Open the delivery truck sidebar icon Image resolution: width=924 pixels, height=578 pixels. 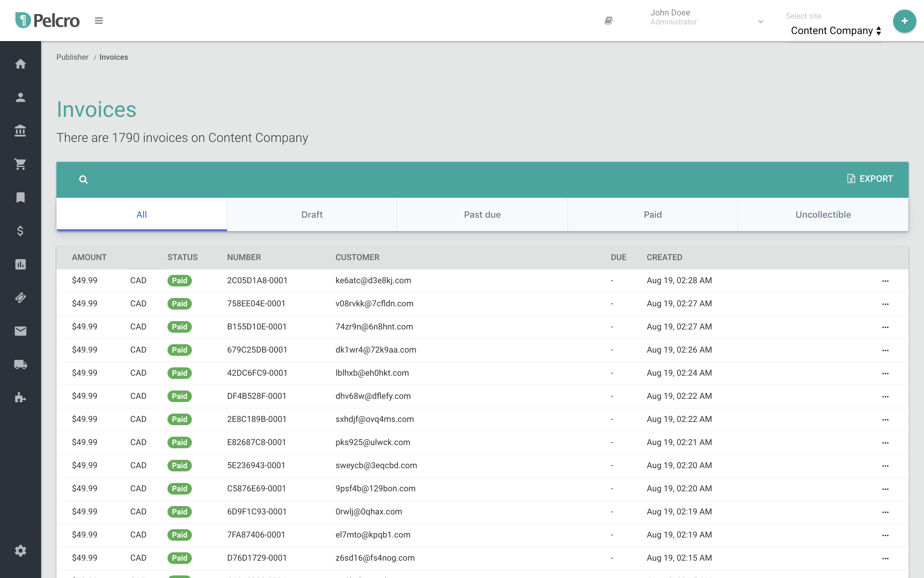point(21,364)
